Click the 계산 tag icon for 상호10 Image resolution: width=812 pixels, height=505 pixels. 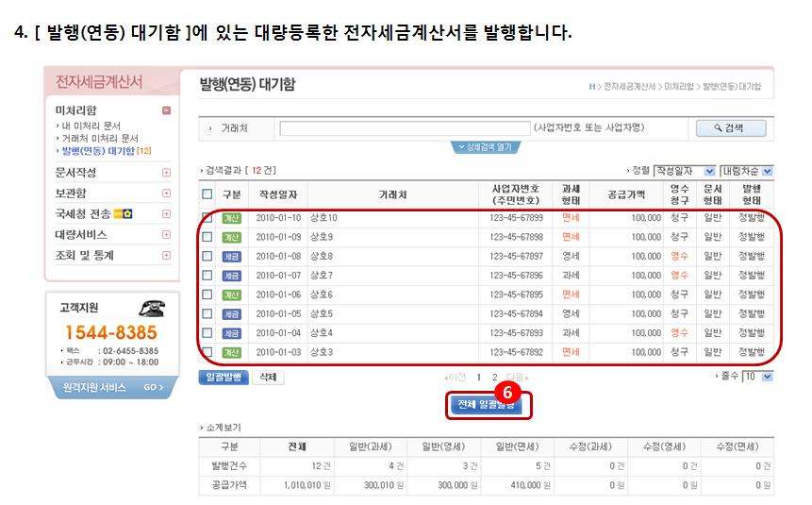click(x=232, y=217)
